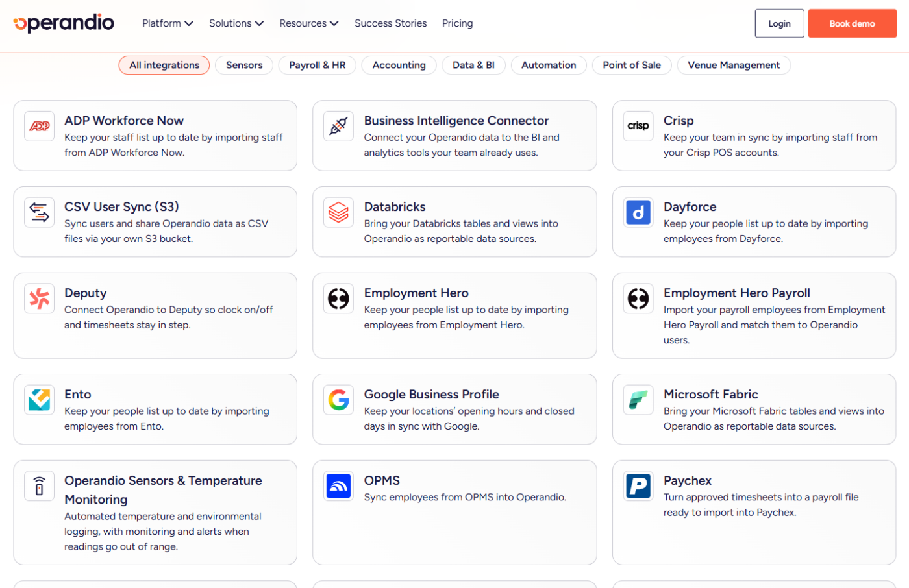The width and height of the screenshot is (909, 588).
Task: Open Success Stories page
Action: pos(391,23)
